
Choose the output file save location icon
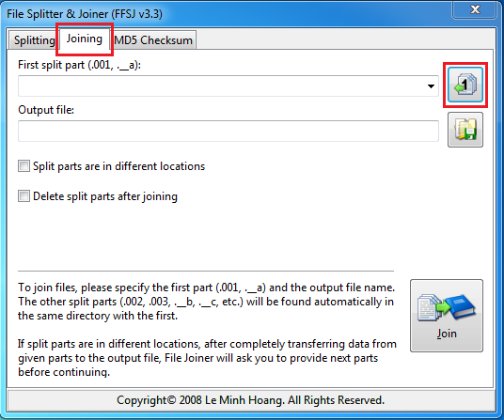click(465, 130)
